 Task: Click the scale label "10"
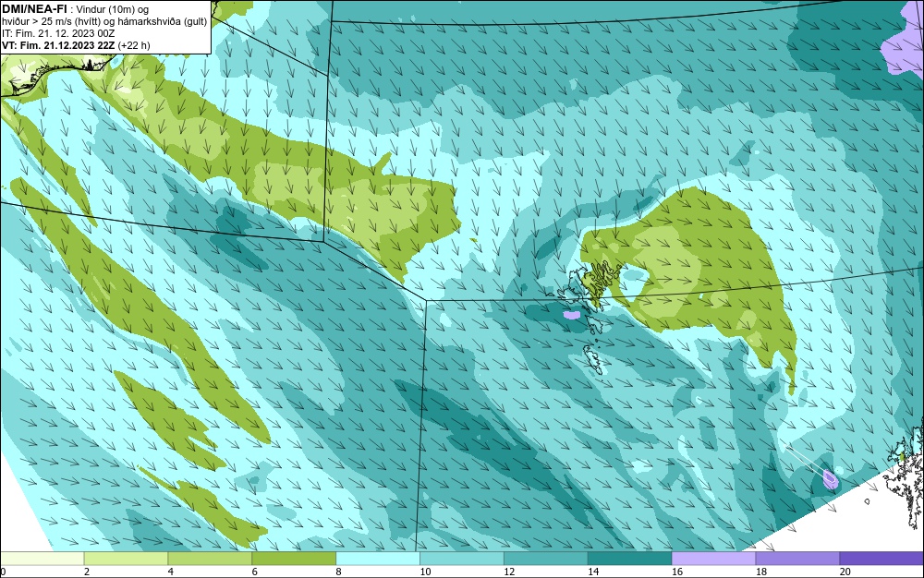[425, 572]
